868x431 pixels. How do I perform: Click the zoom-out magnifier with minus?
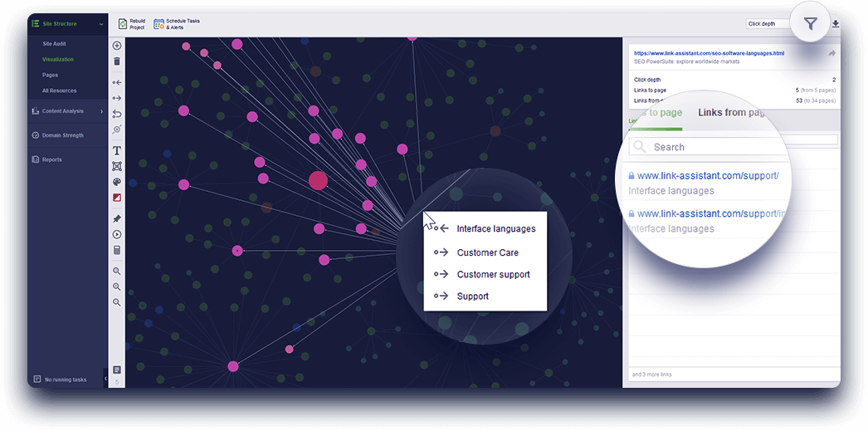point(117,302)
